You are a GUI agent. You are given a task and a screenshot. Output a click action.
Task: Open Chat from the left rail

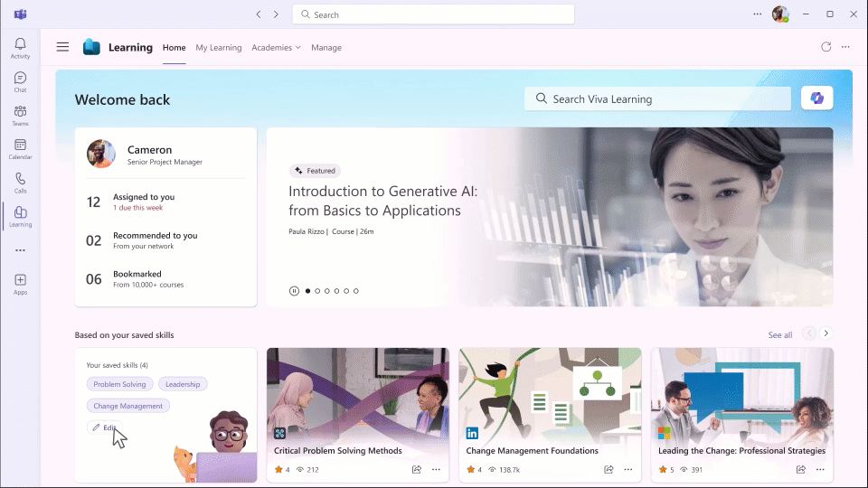(x=20, y=82)
